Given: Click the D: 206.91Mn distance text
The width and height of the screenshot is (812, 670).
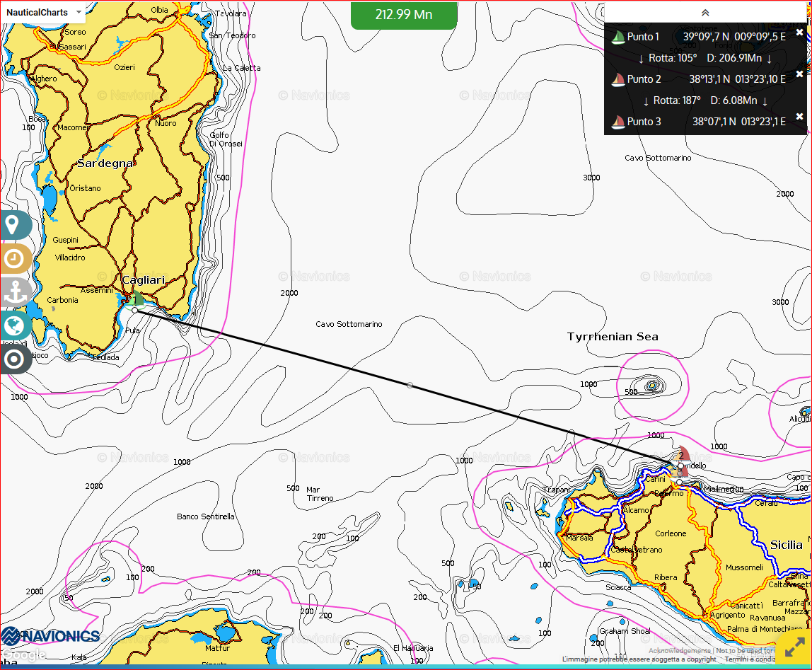Looking at the screenshot, I should click(x=734, y=58).
